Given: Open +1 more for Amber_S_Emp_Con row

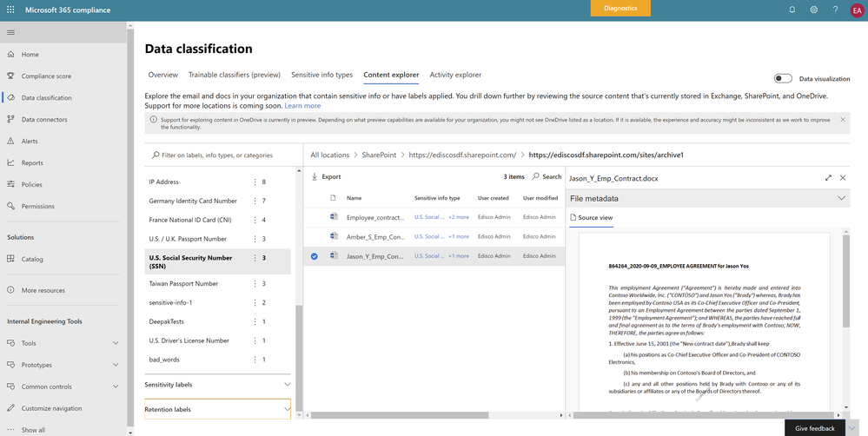Looking at the screenshot, I should [459, 236].
